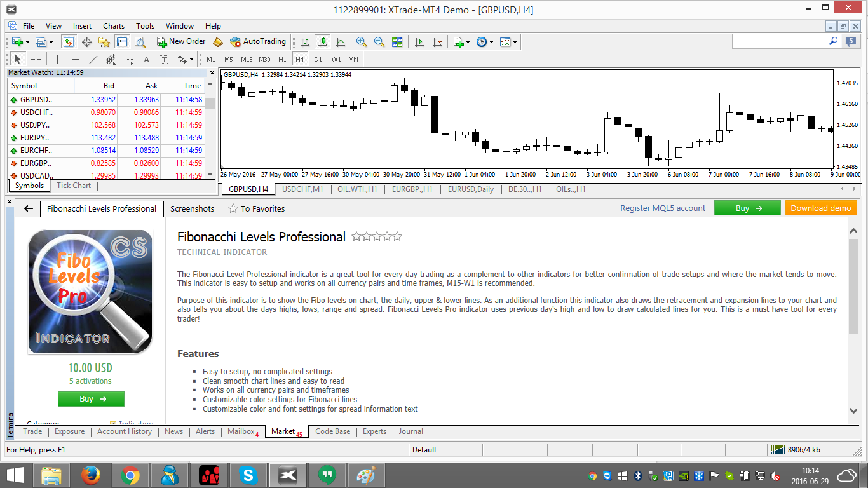Open Skype from the taskbar

[x=248, y=475]
